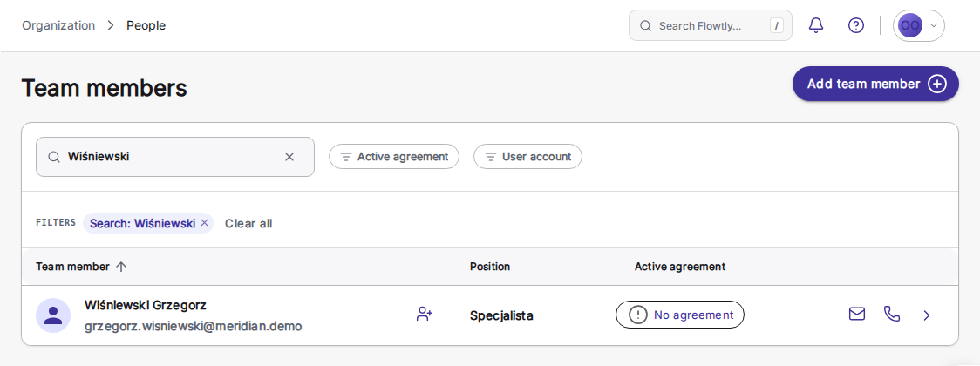Click the slash shortcut badge in search
This screenshot has height=366, width=980.
click(x=776, y=25)
